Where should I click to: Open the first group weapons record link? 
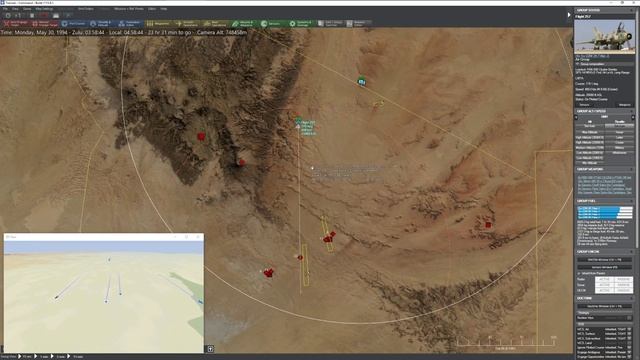[604, 178]
